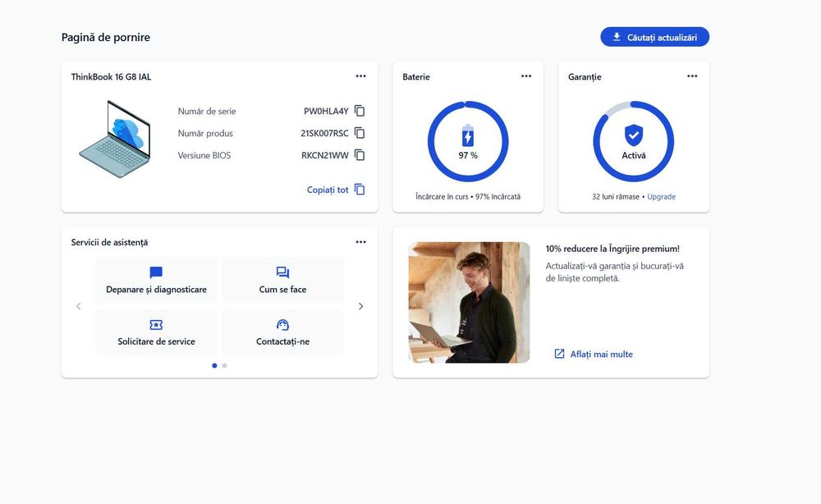Open the Baterie card three-dot menu
This screenshot has height=504, width=821.
[x=526, y=76]
